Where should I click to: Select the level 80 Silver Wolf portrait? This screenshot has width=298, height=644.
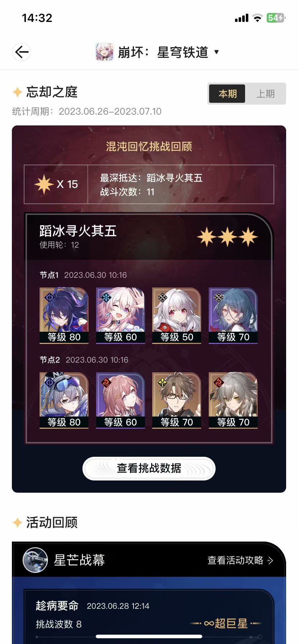click(64, 400)
